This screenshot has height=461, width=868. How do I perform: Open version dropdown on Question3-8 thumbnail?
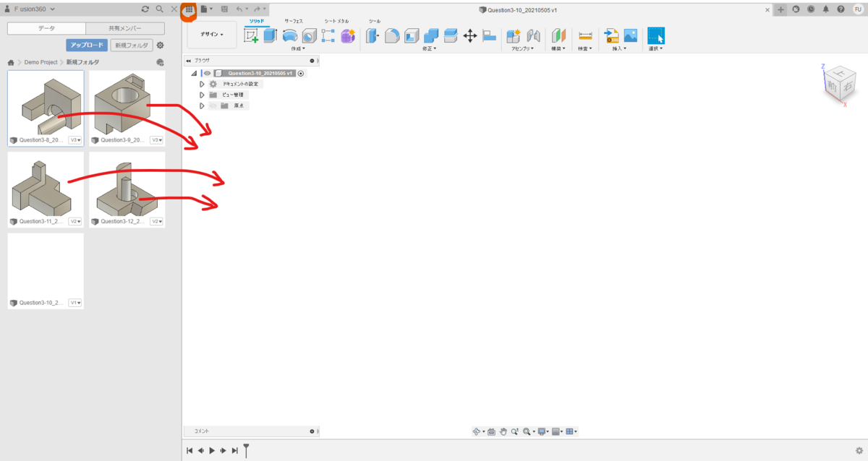(75, 140)
